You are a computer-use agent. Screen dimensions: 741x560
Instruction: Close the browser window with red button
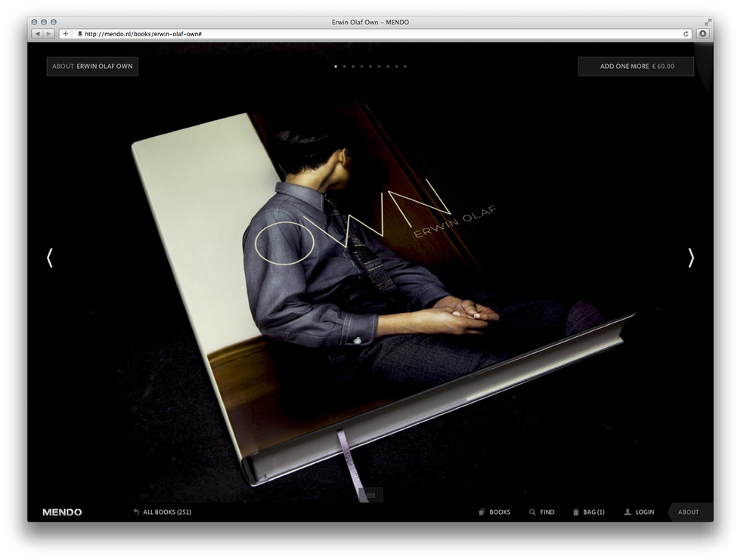[x=35, y=22]
